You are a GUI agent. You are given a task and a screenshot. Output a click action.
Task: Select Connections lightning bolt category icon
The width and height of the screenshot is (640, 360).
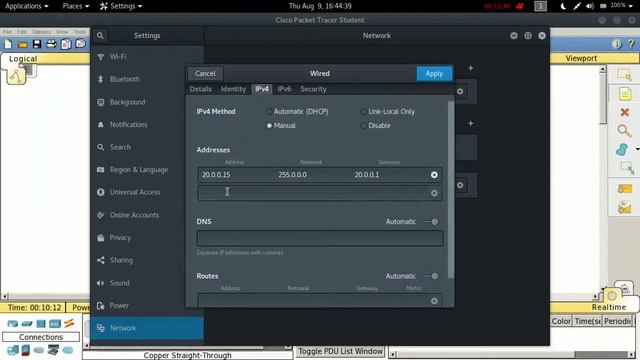point(69,323)
